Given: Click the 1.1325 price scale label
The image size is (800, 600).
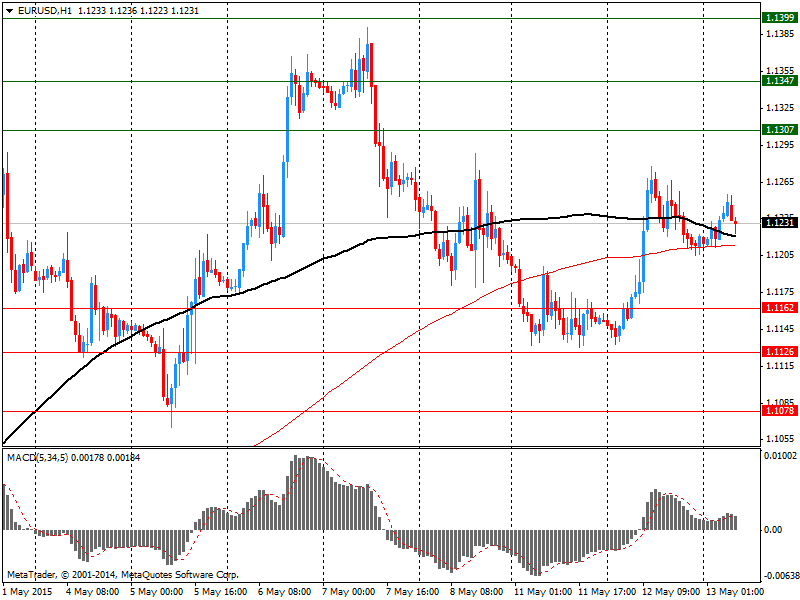Looking at the screenshot, I should click(780, 108).
